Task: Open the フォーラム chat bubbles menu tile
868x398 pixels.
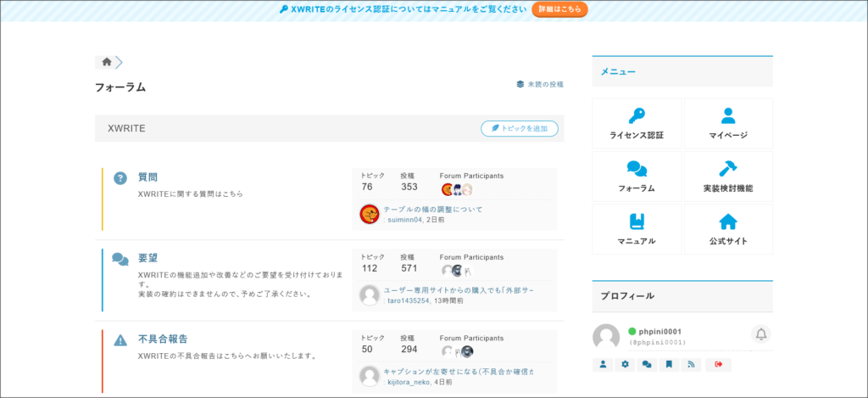Action: pyautogui.click(x=637, y=177)
